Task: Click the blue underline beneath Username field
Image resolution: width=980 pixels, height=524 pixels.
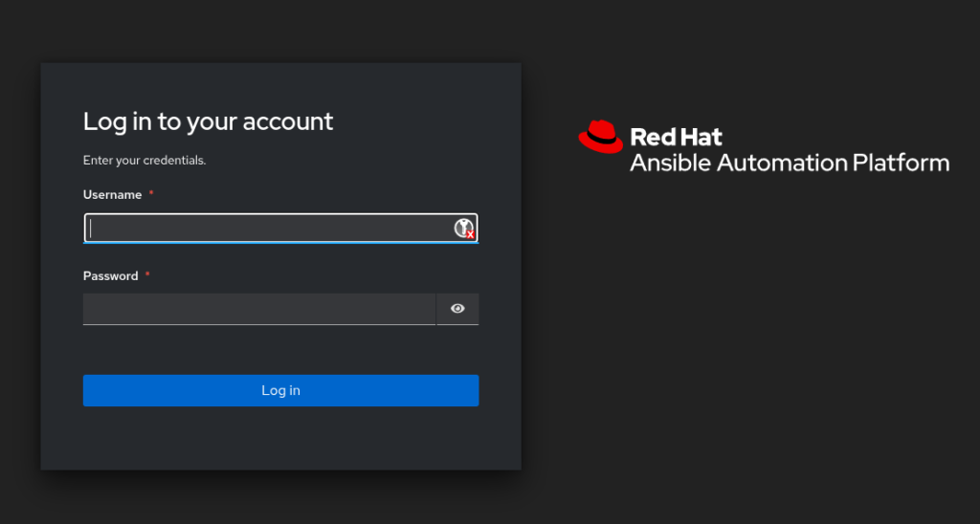Action: (280, 242)
